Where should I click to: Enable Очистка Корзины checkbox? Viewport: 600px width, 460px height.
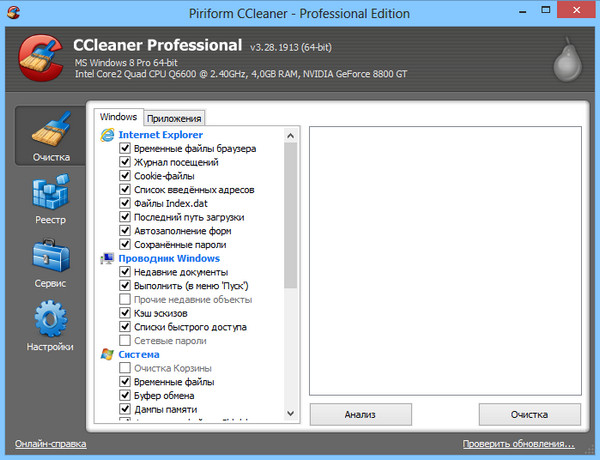125,368
